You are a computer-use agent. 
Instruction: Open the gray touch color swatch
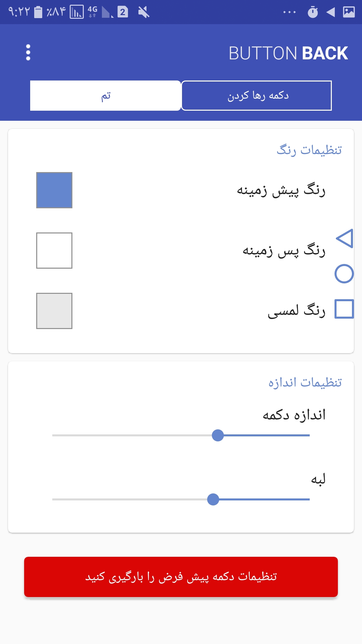pyautogui.click(x=54, y=311)
